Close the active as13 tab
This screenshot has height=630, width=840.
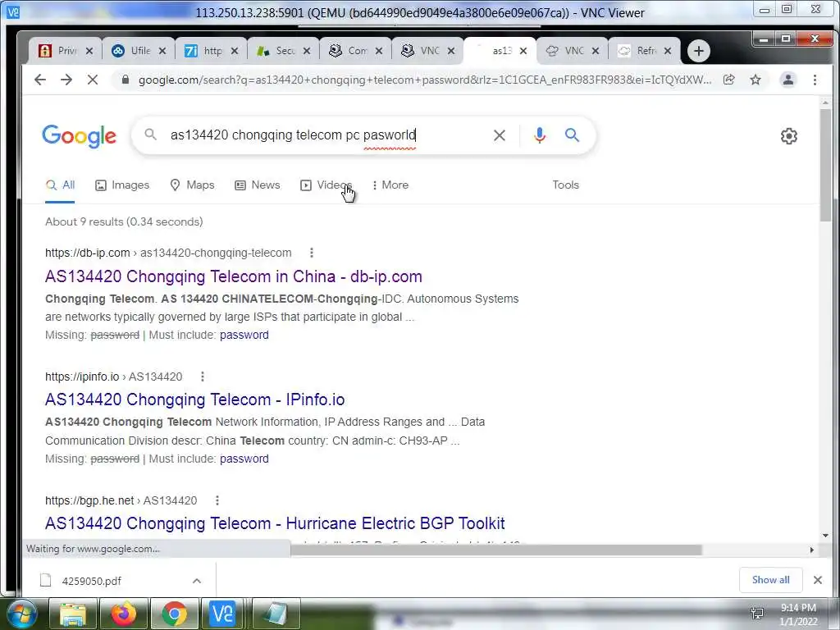click(x=523, y=51)
